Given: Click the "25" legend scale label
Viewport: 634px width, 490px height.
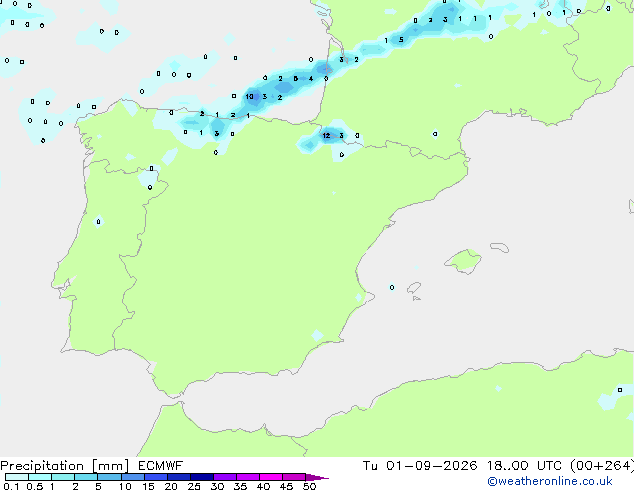Looking at the screenshot, I should 194,486.
